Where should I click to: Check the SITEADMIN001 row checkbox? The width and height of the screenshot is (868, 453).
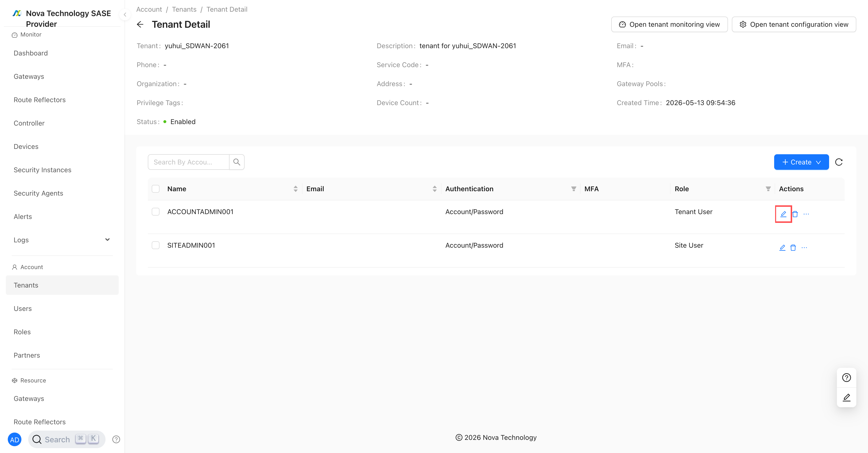point(156,245)
